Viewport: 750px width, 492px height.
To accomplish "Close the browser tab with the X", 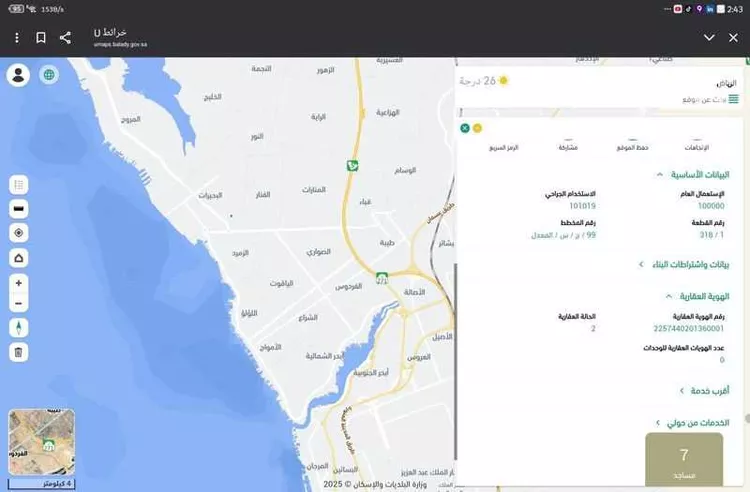I will pos(733,38).
